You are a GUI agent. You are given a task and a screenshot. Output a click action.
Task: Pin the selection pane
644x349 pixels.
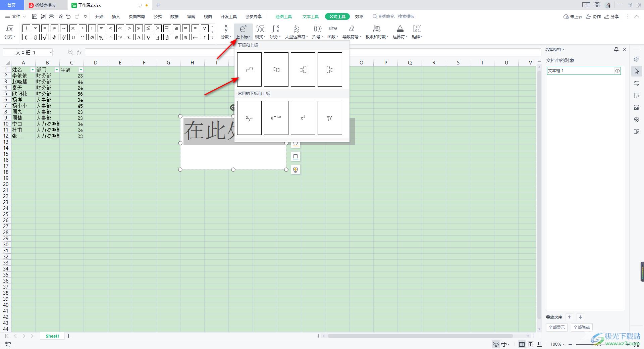click(616, 49)
